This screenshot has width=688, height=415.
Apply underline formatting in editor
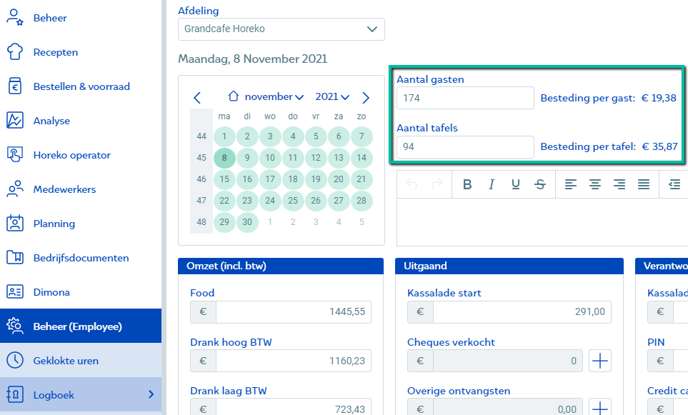516,184
